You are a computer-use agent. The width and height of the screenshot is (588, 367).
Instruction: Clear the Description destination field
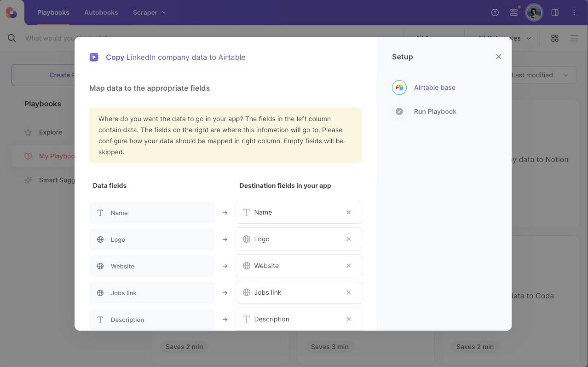pyautogui.click(x=349, y=319)
